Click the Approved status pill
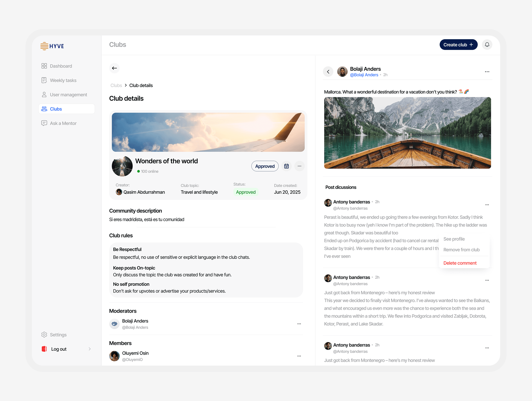This screenshot has width=532, height=401. pos(265,166)
